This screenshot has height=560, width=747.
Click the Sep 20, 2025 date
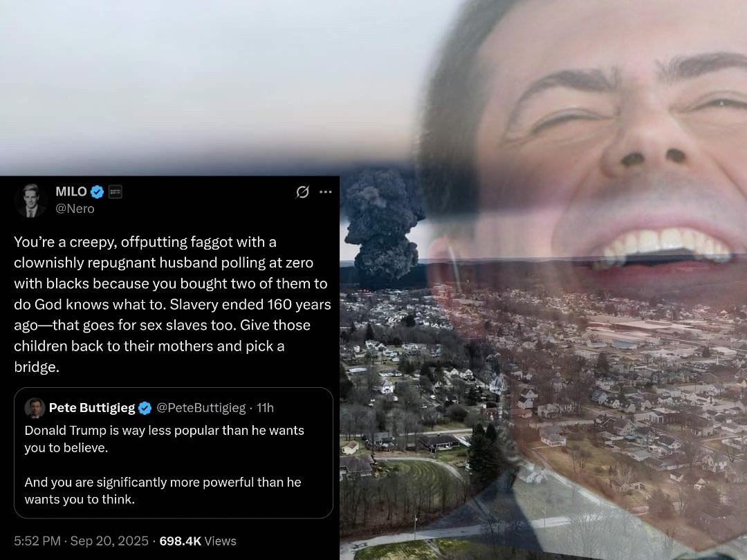point(109,541)
